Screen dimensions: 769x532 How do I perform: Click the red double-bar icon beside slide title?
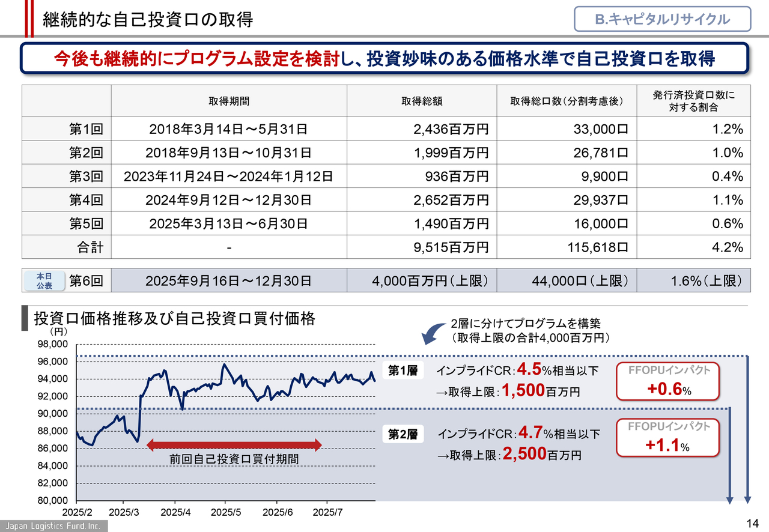(29, 18)
